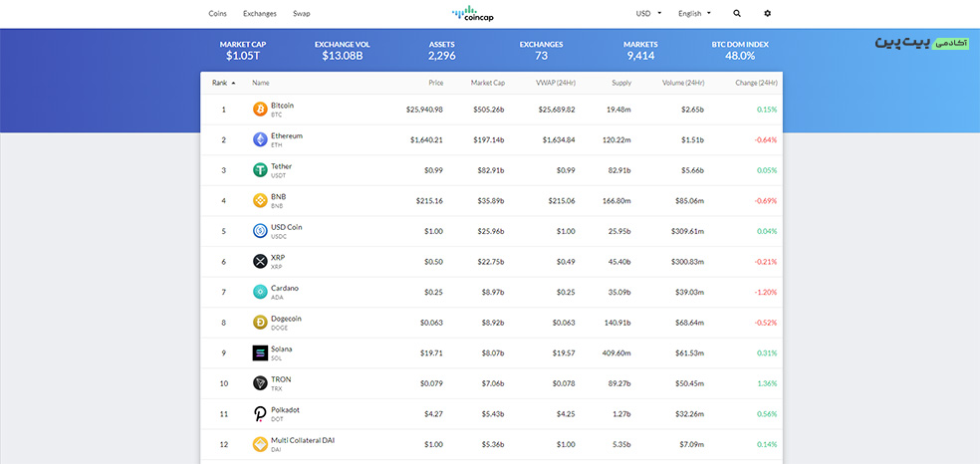Sort by VWAP (24Hr) column header
Screen dimensions: 980x464
pos(555,83)
